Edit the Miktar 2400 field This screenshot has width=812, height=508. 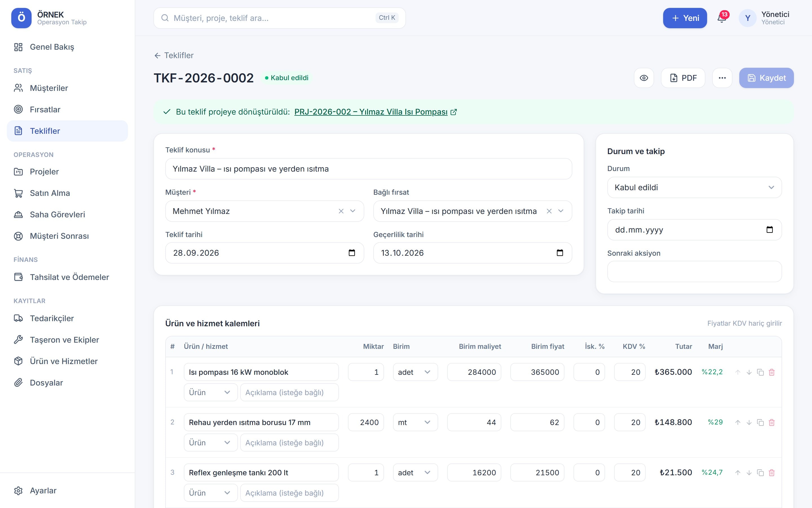tap(366, 422)
